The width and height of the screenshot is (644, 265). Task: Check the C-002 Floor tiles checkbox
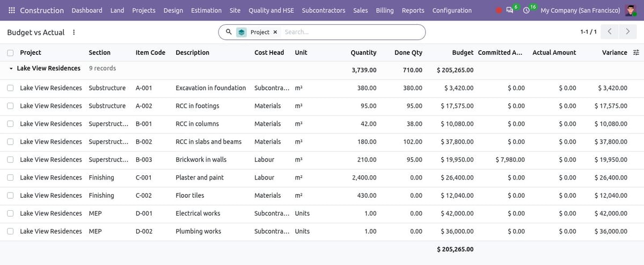(11, 196)
